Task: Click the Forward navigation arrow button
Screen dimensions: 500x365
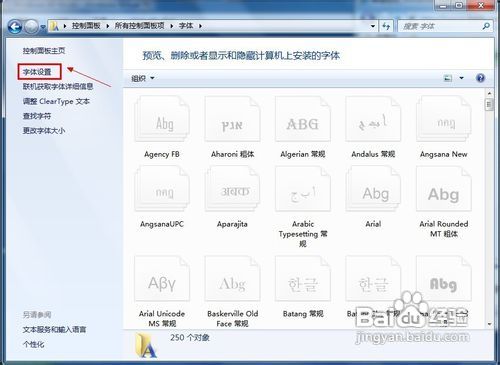Action: click(x=31, y=26)
